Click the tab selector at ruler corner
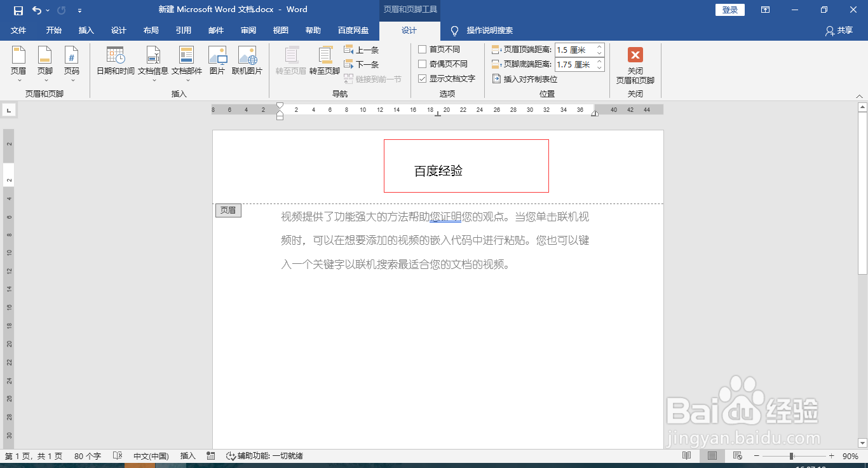 pos(9,111)
